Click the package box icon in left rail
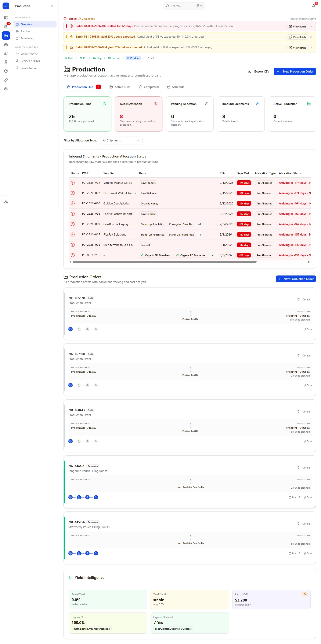 6,71
